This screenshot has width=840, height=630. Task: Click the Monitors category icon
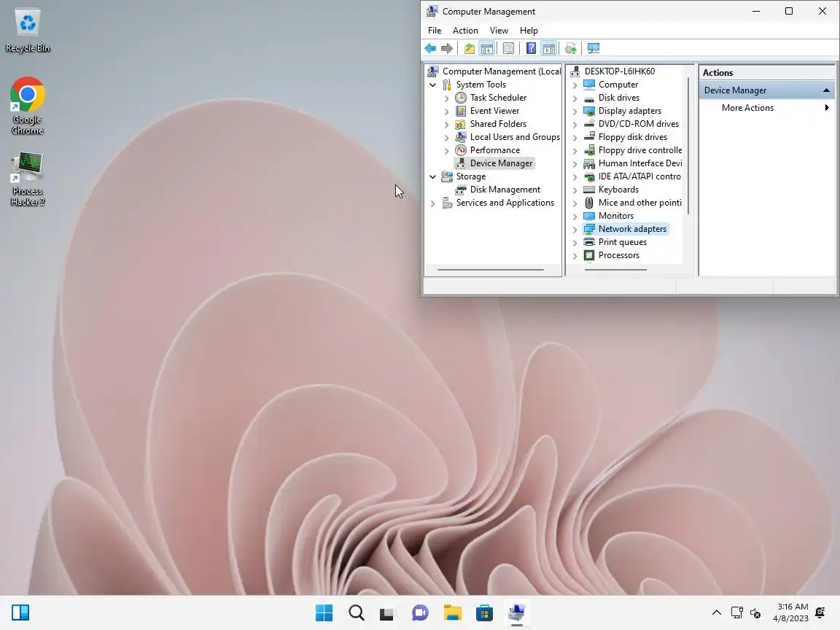pyautogui.click(x=588, y=216)
